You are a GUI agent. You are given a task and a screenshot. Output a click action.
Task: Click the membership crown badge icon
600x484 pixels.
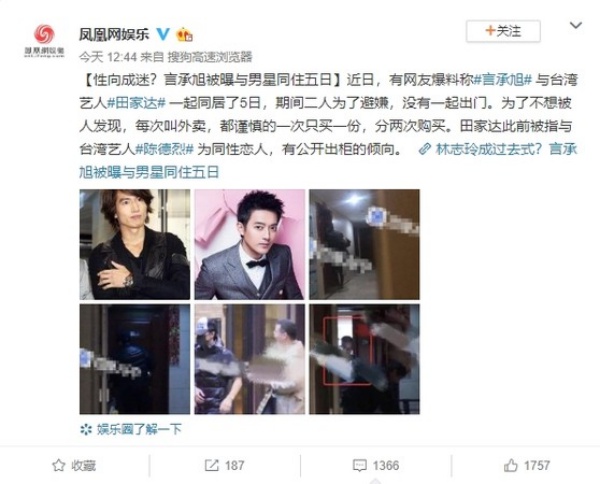coord(184,34)
